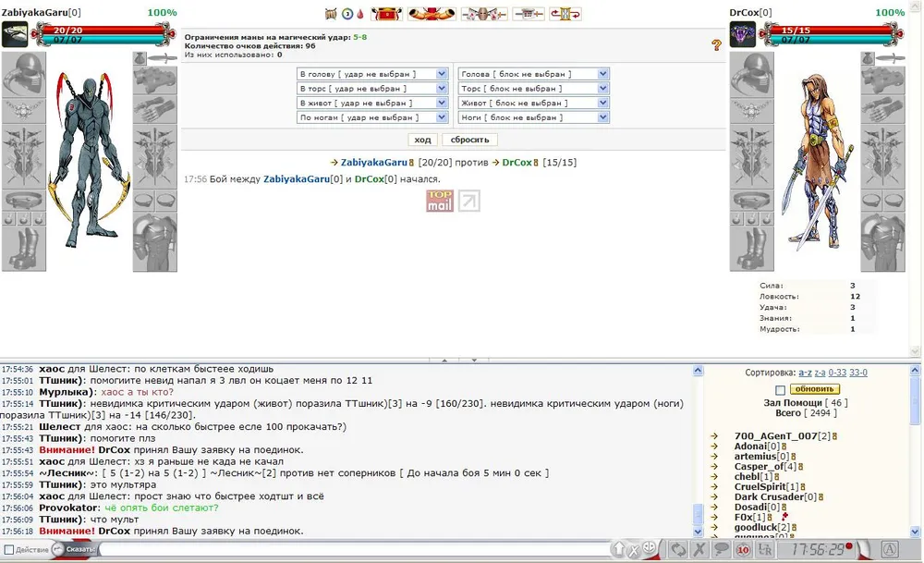
Task: Click DrCox's gloves equipment slot
Action: pyautogui.click(x=882, y=110)
